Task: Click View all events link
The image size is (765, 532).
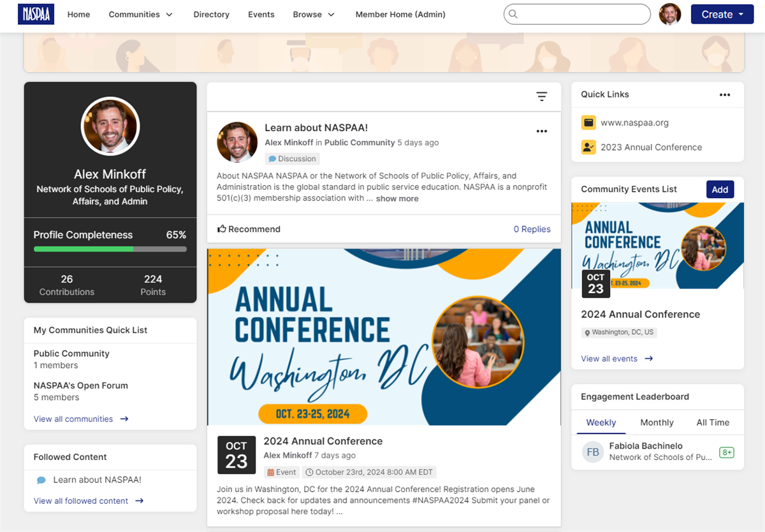Action: click(x=609, y=359)
